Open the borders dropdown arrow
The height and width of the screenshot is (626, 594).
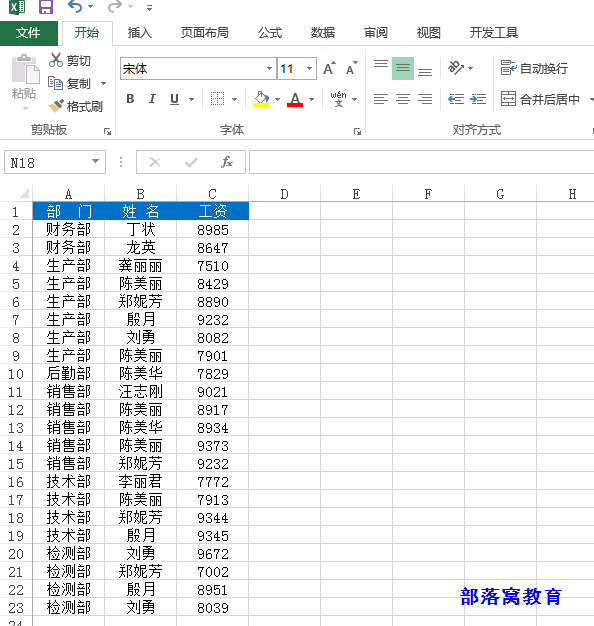(x=234, y=99)
